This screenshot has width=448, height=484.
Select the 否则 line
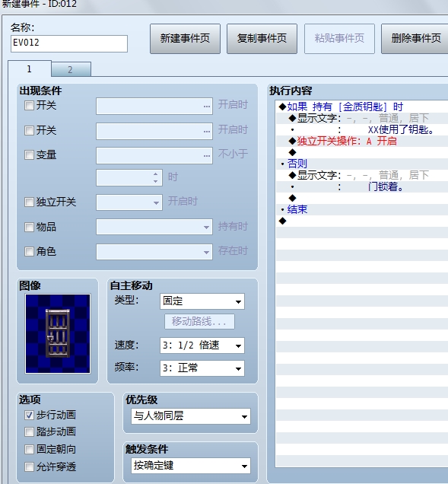(x=361, y=164)
